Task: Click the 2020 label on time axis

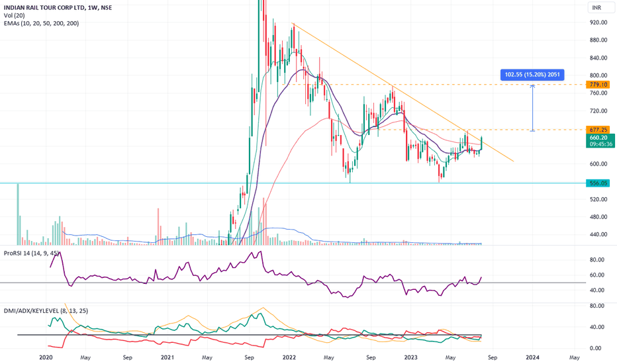Action: (x=46, y=357)
